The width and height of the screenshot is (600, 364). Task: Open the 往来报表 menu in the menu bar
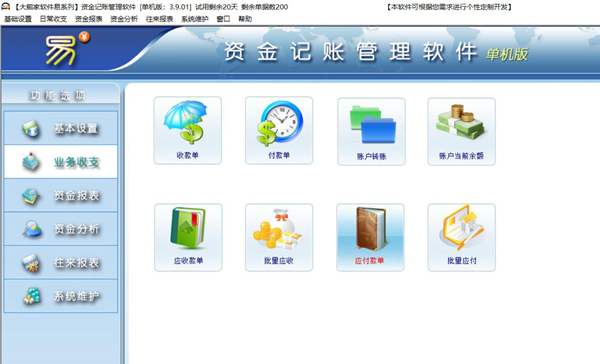coord(160,19)
